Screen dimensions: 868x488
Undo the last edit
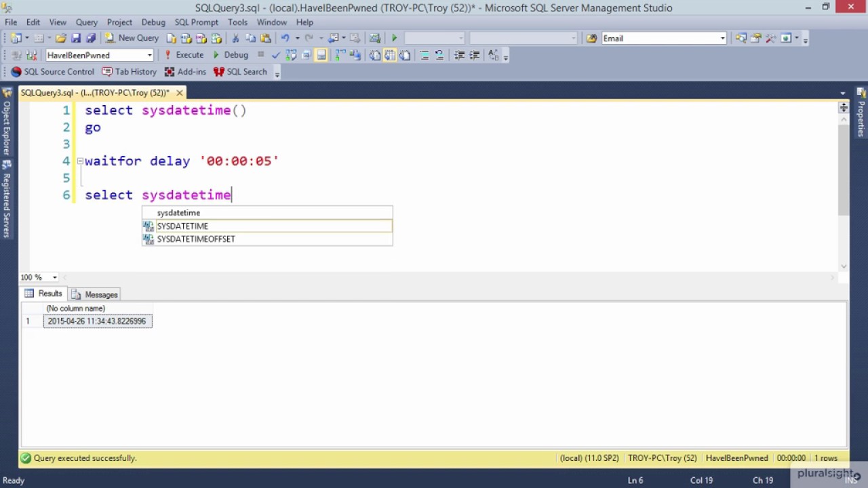285,39
